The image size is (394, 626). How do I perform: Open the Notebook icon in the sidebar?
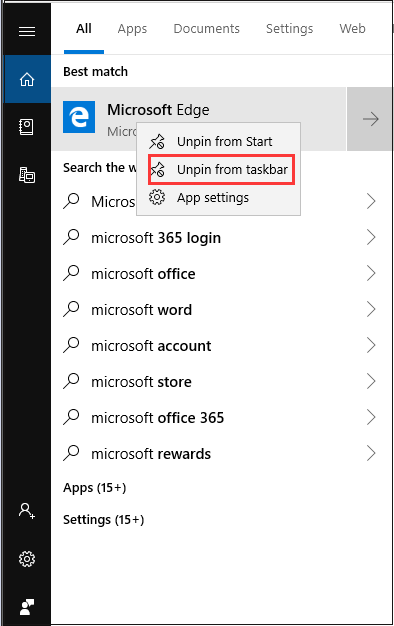coord(27,127)
